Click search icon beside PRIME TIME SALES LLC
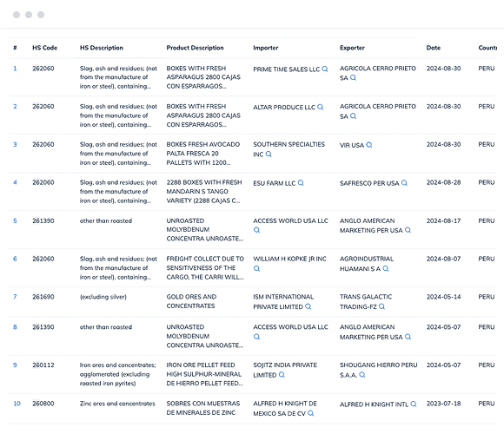This screenshot has height=434, width=504. coord(325,69)
